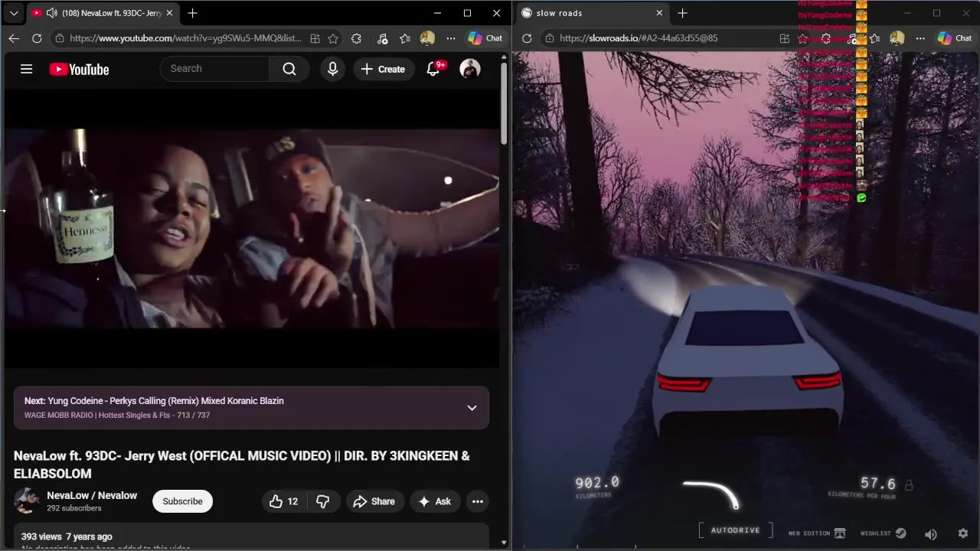Image resolution: width=980 pixels, height=551 pixels.
Task: Refresh the slowroads.io page
Action: [x=527, y=38]
